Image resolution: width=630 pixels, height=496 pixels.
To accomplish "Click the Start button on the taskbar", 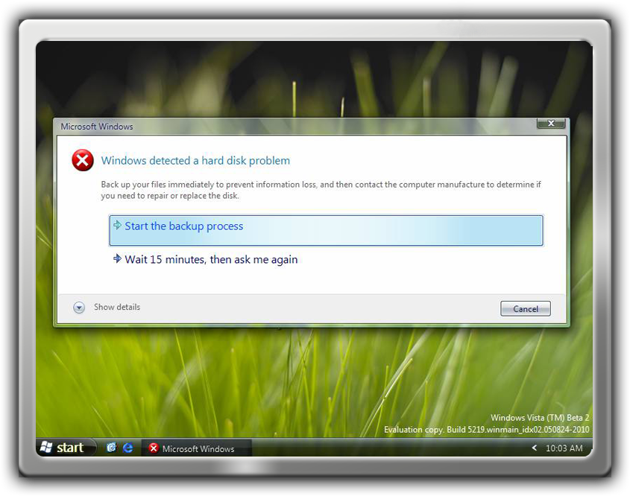I will [67, 447].
